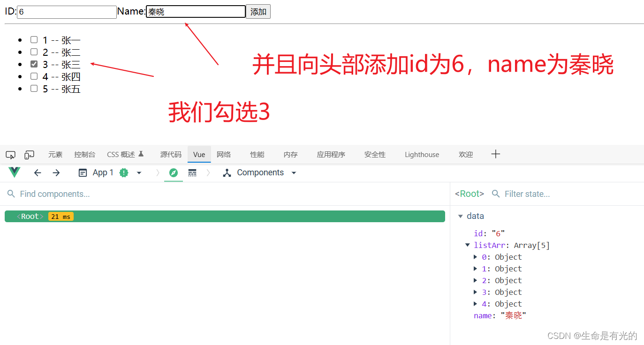Open the 安全性 tab
644x345 pixels.
(375, 155)
